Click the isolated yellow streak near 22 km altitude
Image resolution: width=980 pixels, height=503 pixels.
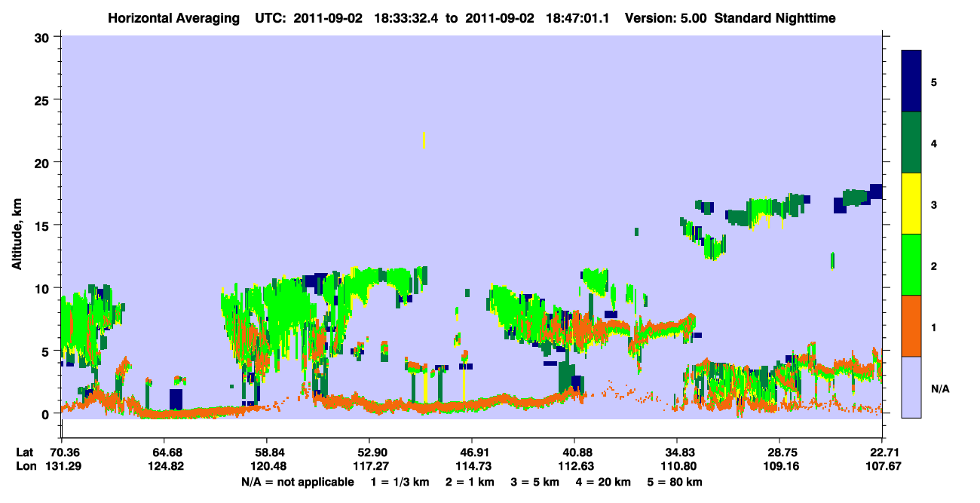pos(424,140)
